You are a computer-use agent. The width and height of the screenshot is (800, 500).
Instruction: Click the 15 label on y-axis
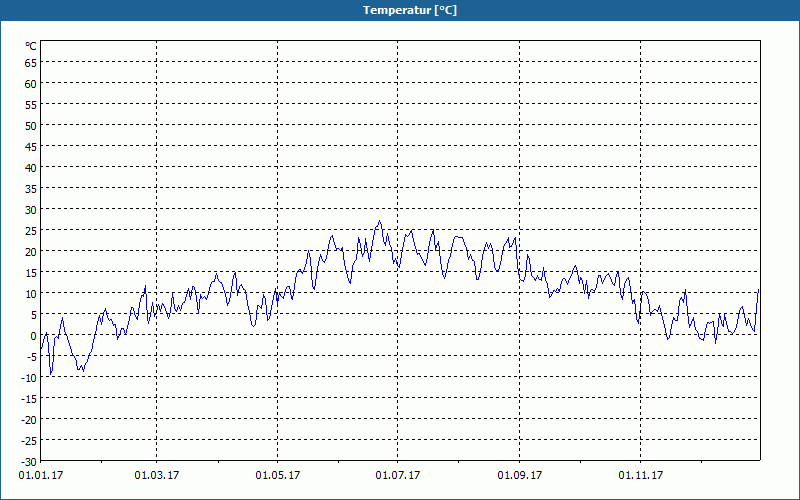point(31,273)
